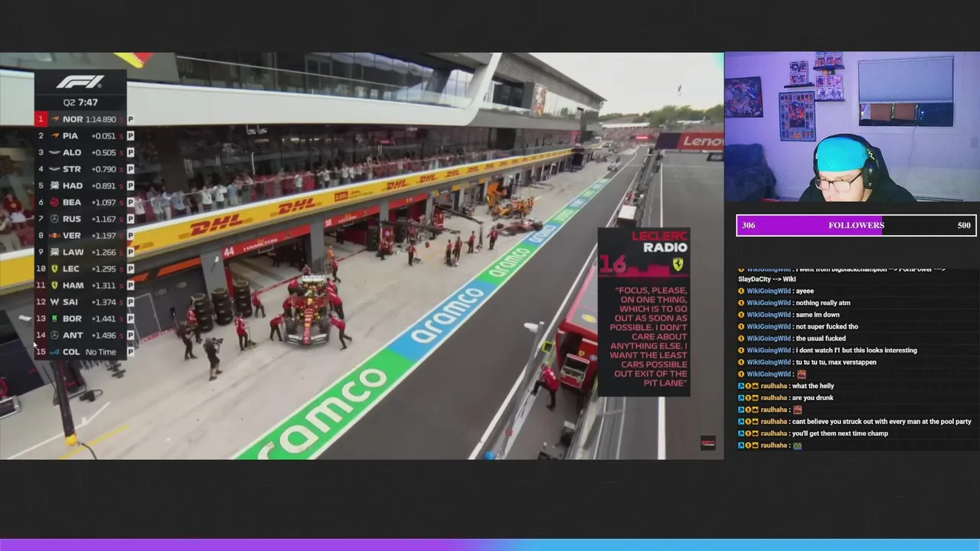980x551 pixels.
Task: Click the pit 'P' marker on NOR row
Action: click(130, 119)
